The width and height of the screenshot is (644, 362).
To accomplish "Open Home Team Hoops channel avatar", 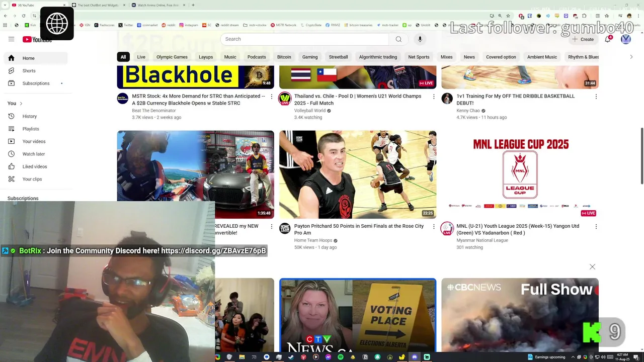I will click(x=285, y=229).
